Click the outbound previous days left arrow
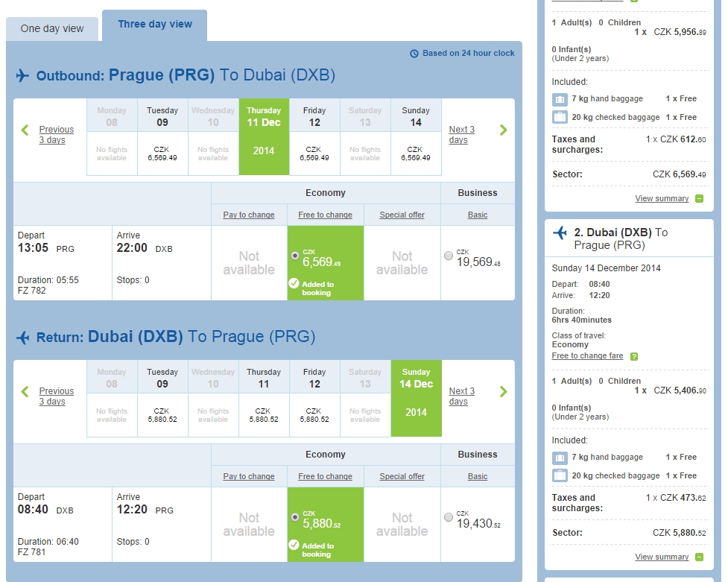728x582 pixels. click(25, 130)
